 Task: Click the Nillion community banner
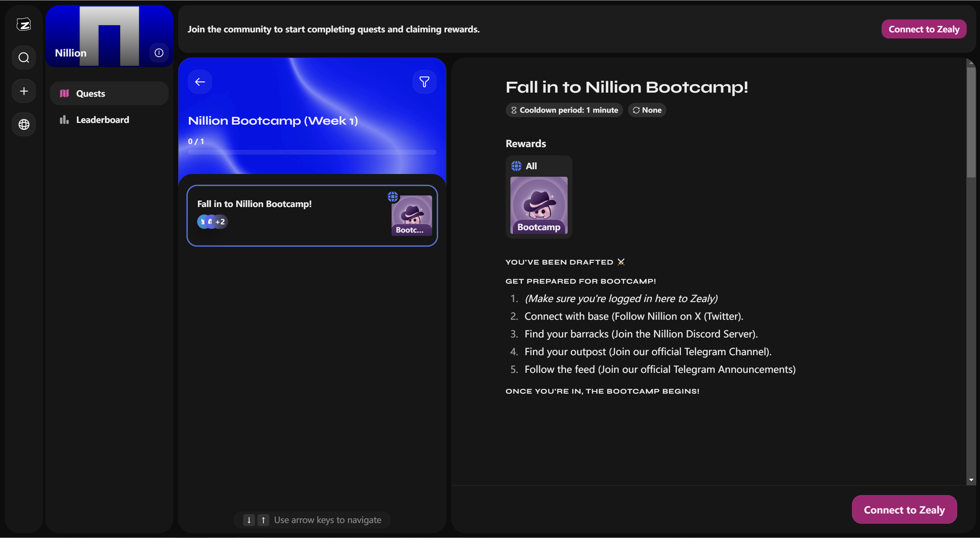coord(109,36)
